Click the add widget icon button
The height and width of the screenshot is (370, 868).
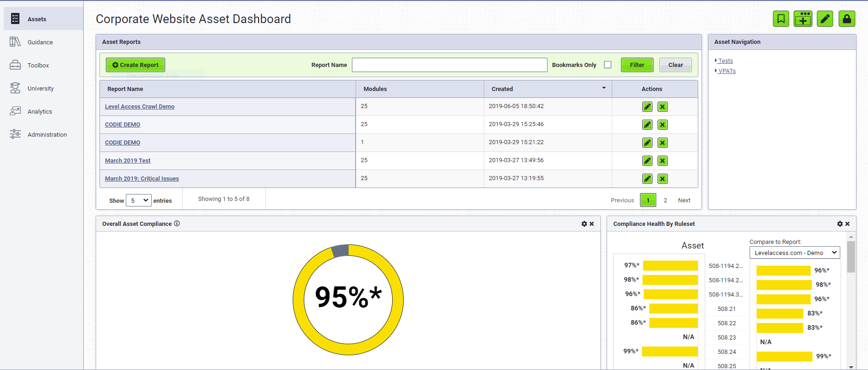point(803,19)
